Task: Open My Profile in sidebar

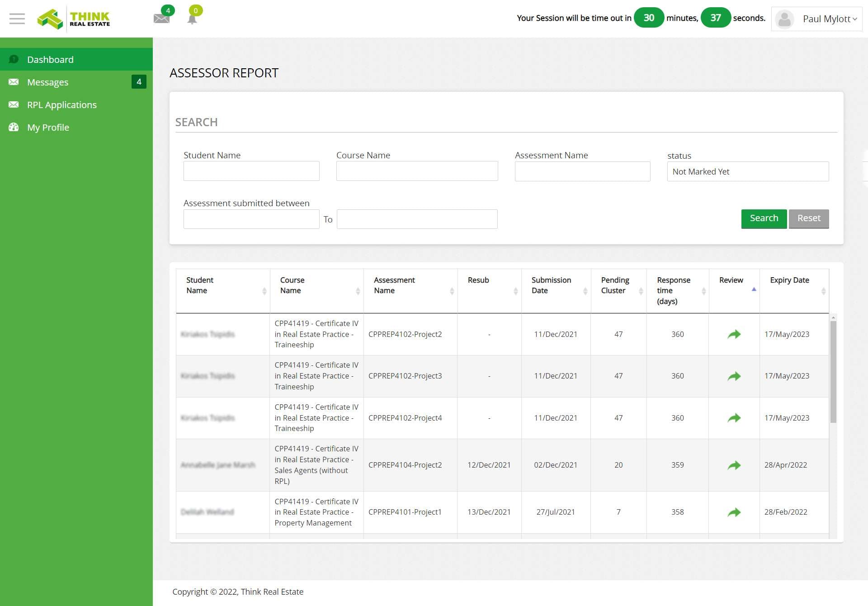Action: [x=76, y=127]
